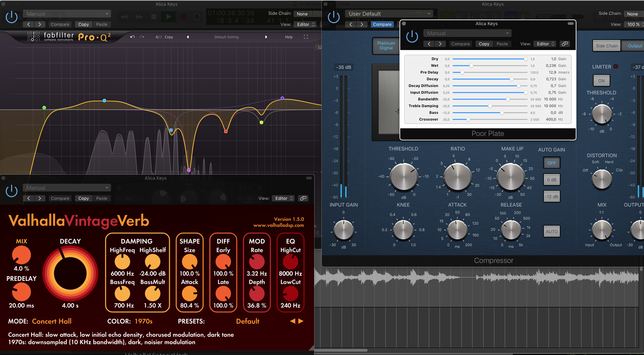Open Manual preset dropdown in Poor Plate

[x=467, y=33]
